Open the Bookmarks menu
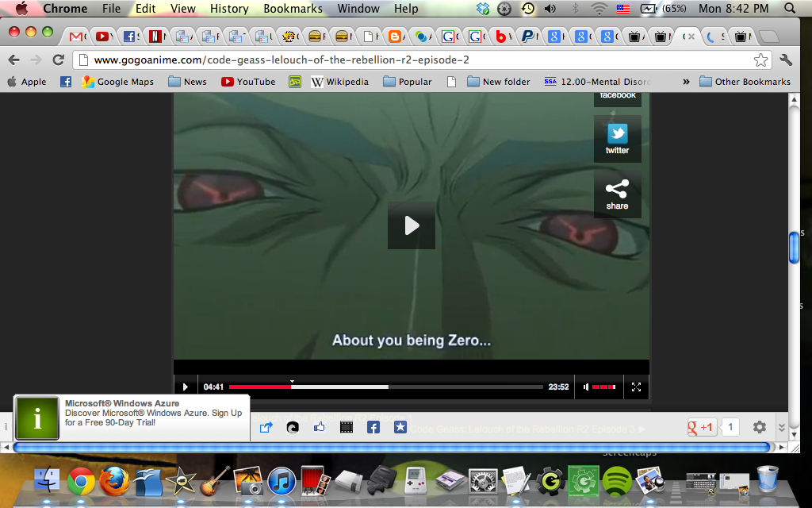 pyautogui.click(x=293, y=8)
